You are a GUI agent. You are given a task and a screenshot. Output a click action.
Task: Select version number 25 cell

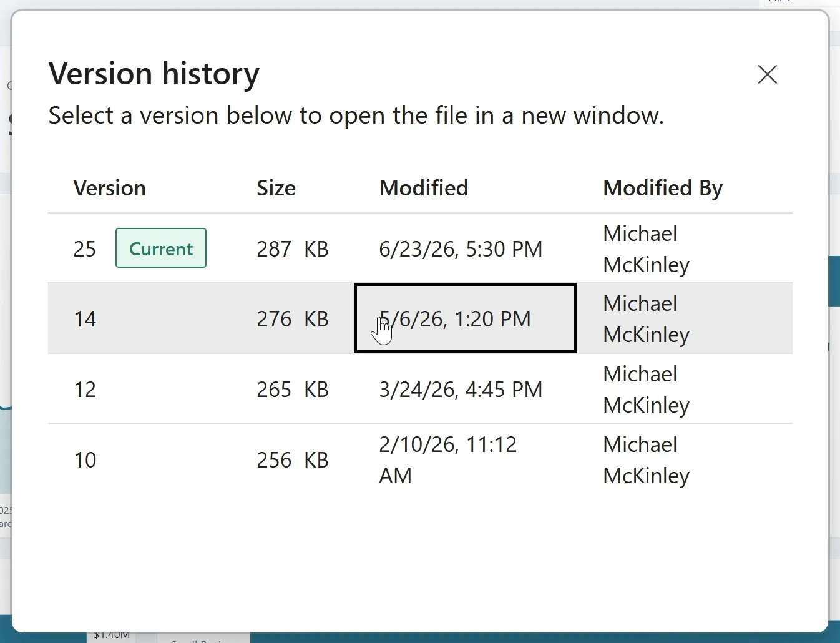85,249
